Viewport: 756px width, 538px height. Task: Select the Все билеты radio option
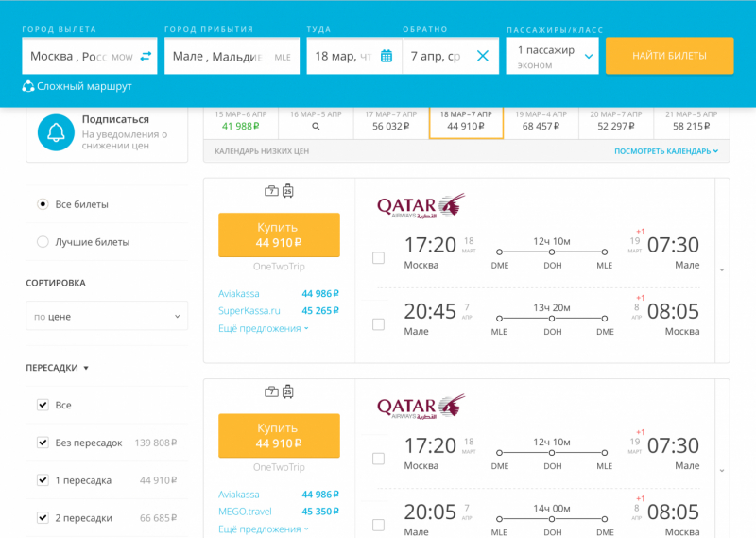point(43,204)
